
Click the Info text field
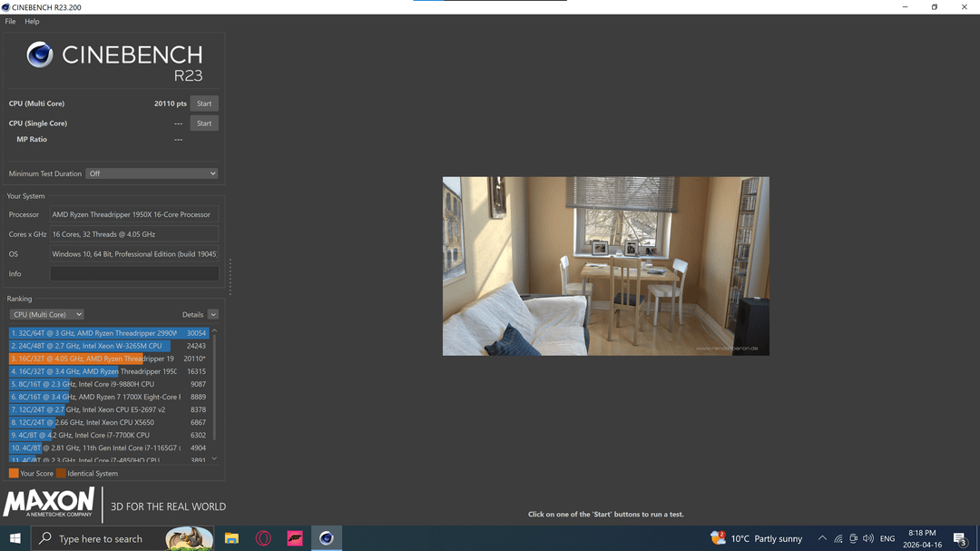(x=134, y=273)
